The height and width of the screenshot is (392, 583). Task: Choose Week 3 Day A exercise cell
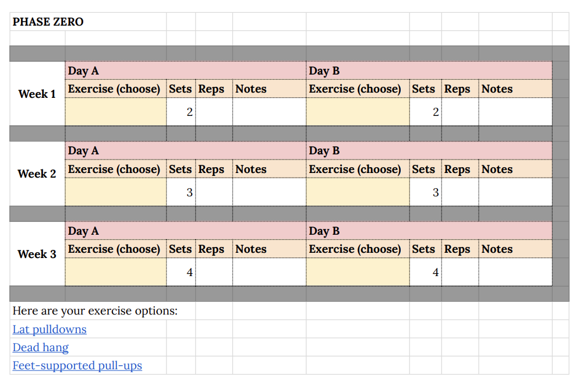pos(115,272)
